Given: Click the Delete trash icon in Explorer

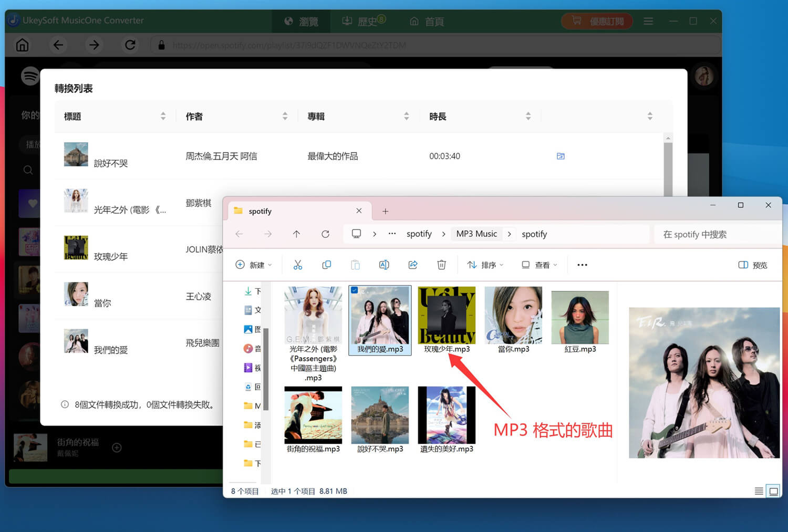Looking at the screenshot, I should click(441, 265).
